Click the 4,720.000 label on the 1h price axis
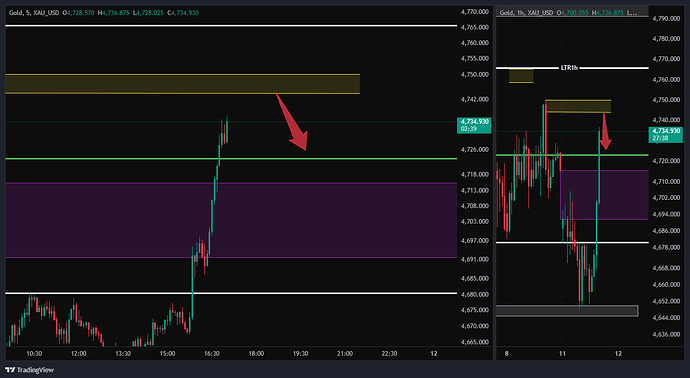The width and height of the screenshot is (690, 378). (x=667, y=161)
